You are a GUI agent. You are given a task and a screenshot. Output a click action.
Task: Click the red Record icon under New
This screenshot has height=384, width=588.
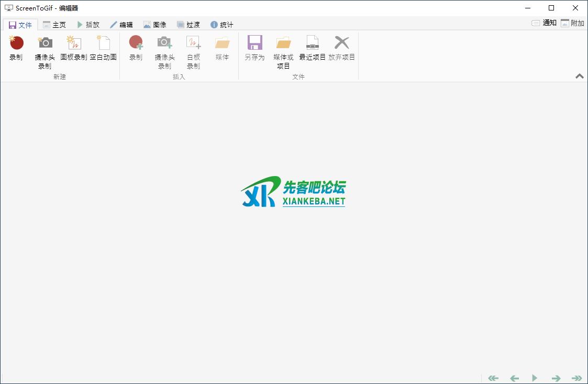pos(16,43)
